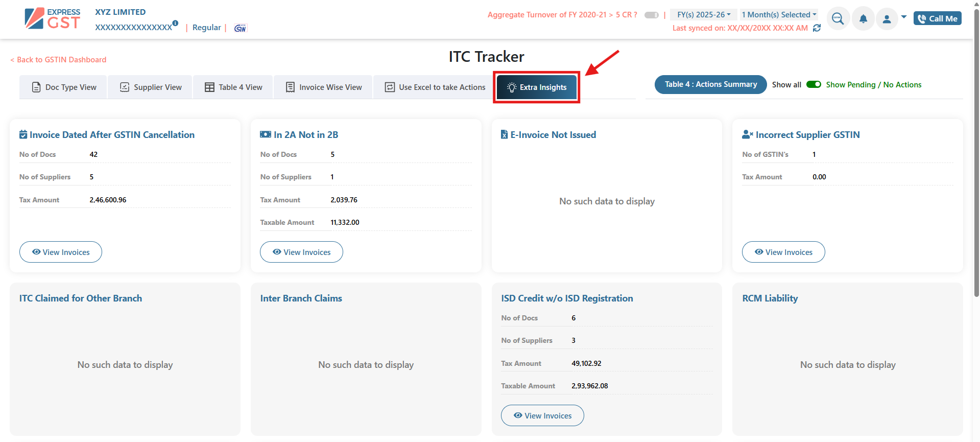
Task: Go back to GSTIN Dashboard
Action: click(x=58, y=60)
